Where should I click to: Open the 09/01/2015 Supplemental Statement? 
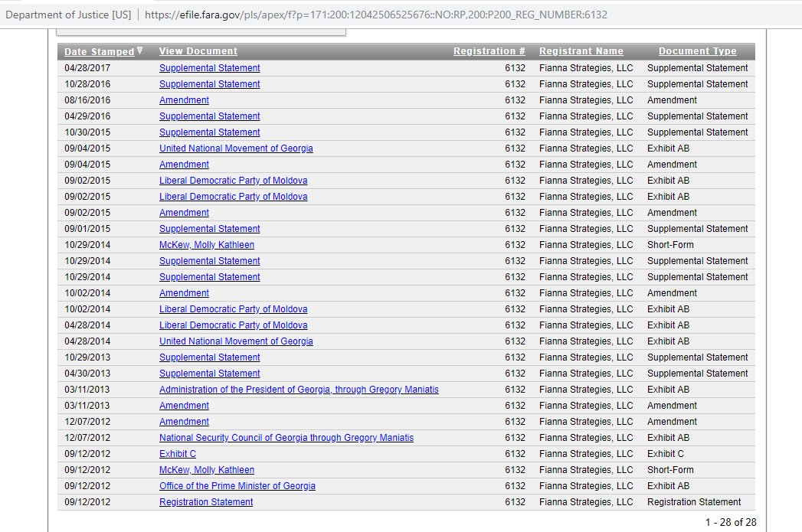point(209,228)
